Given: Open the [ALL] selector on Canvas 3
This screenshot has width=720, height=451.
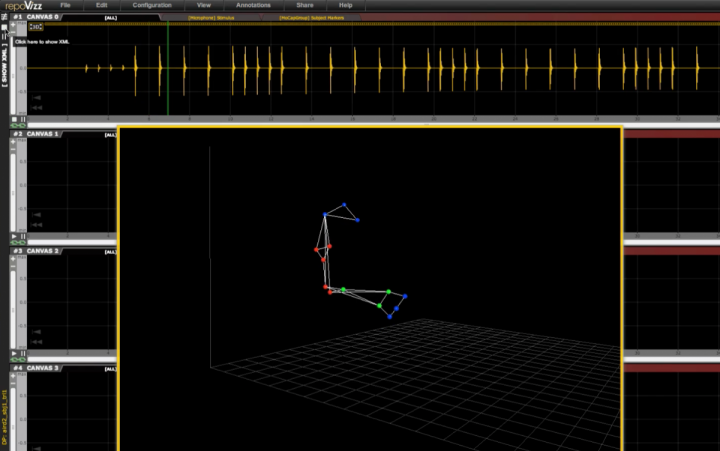Looking at the screenshot, I should 110,369.
